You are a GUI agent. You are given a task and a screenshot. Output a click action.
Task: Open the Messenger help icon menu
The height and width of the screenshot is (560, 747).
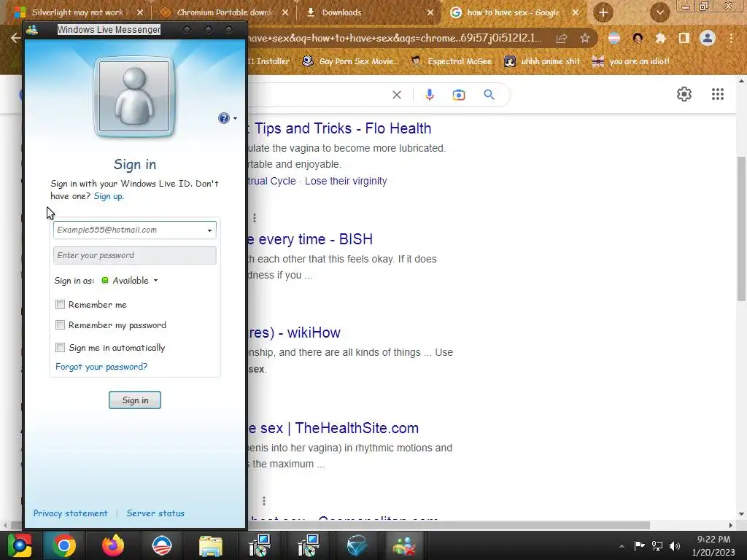click(228, 118)
